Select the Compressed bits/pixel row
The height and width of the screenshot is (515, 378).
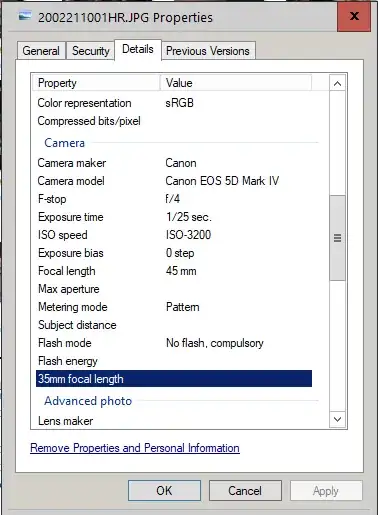174,121
